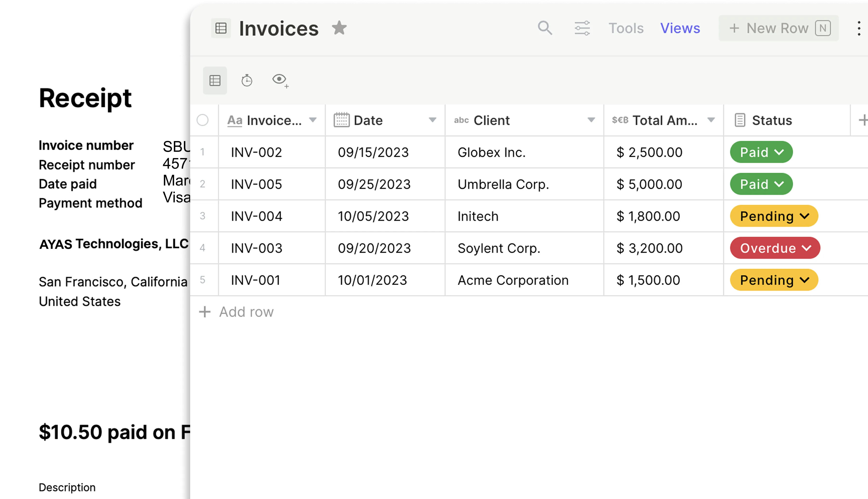Open the search icon in toolbar
This screenshot has height=499, width=868.
tap(545, 28)
